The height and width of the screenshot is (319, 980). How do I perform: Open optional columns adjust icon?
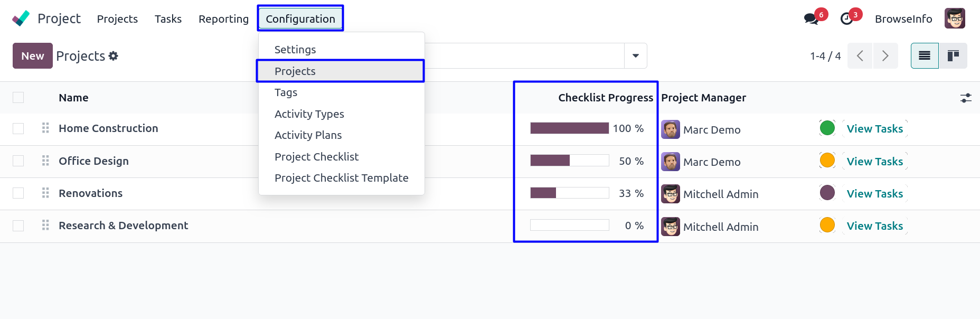click(x=966, y=98)
